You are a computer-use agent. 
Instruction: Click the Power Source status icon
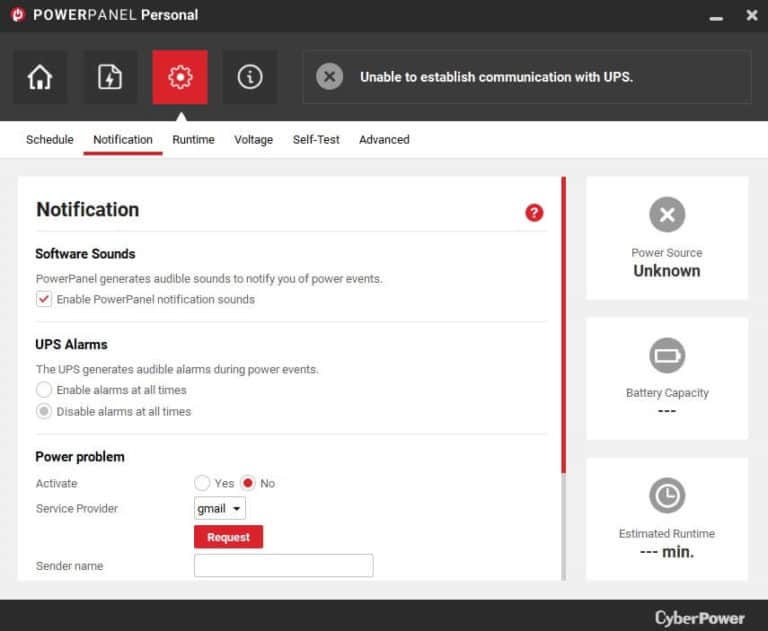667,215
